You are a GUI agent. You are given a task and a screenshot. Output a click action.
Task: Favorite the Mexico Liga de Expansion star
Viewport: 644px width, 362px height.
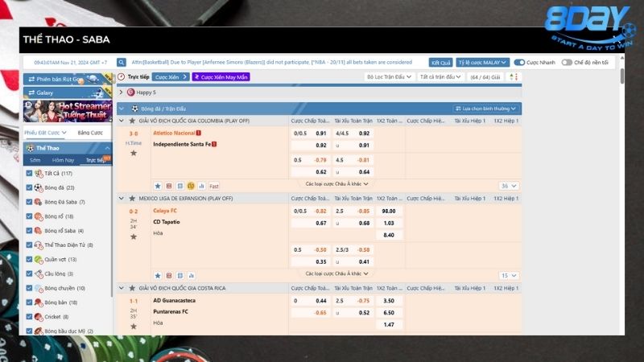coord(132,198)
